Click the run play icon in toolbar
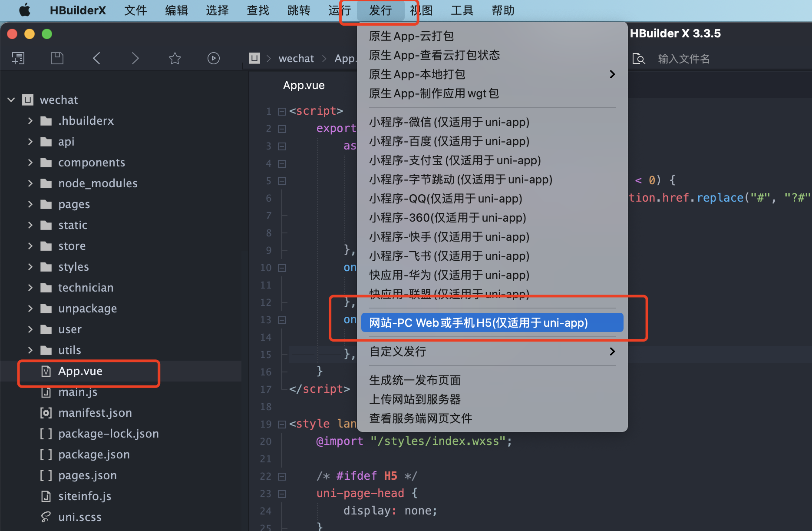The image size is (812, 531). pos(213,58)
